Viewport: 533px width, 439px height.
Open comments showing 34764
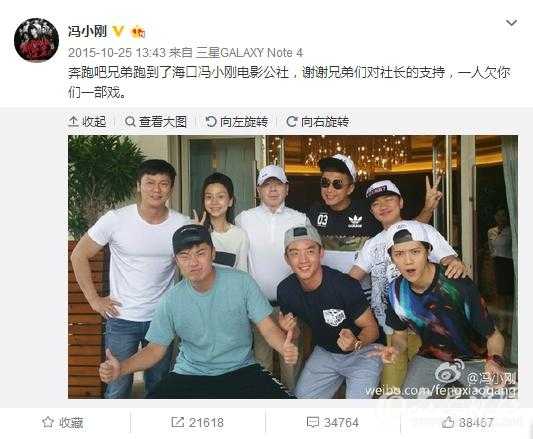[332, 422]
